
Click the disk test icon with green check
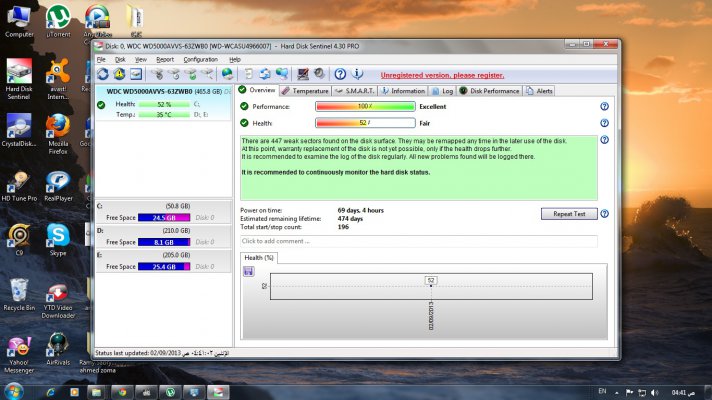(x=191, y=74)
